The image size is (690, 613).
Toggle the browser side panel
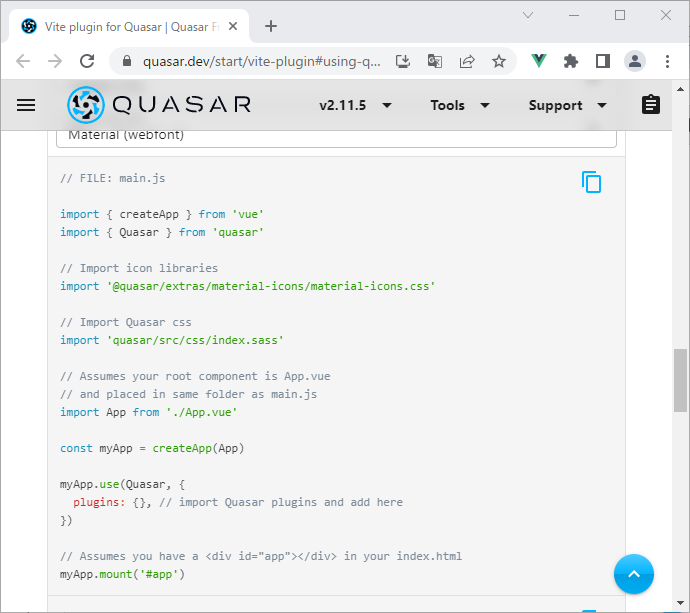pyautogui.click(x=602, y=61)
